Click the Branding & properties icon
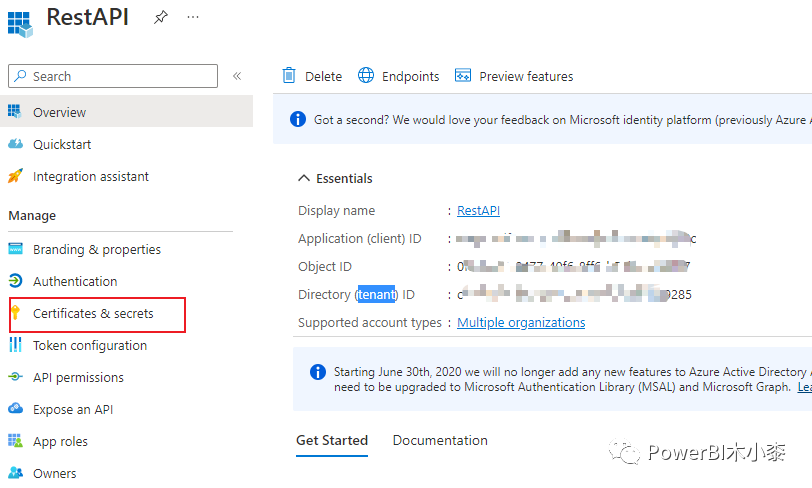812x488 pixels. [x=16, y=249]
